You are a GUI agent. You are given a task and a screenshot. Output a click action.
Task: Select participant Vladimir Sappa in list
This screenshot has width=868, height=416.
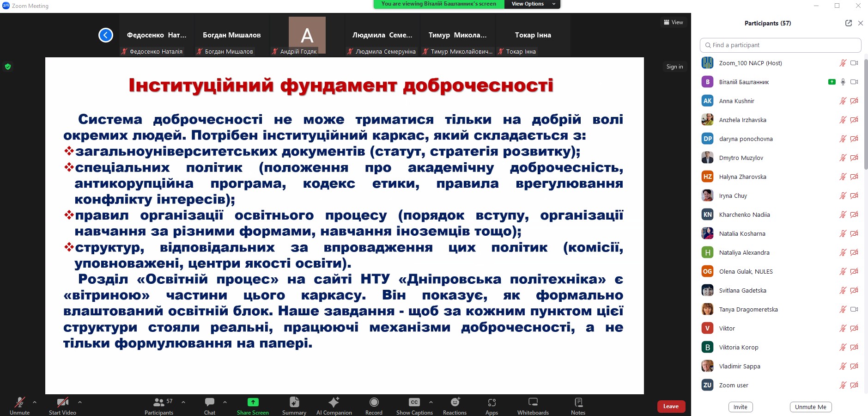click(781, 366)
